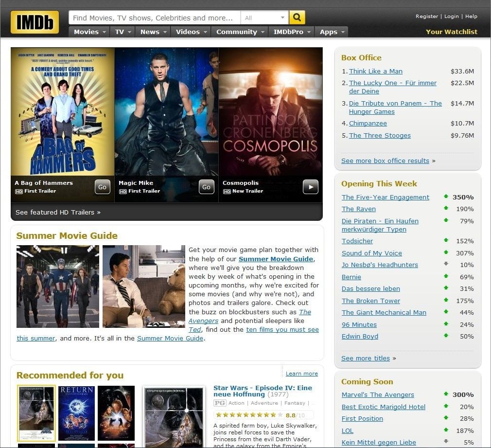
Task: Open the Edwin Boyd link
Action: [x=360, y=336]
